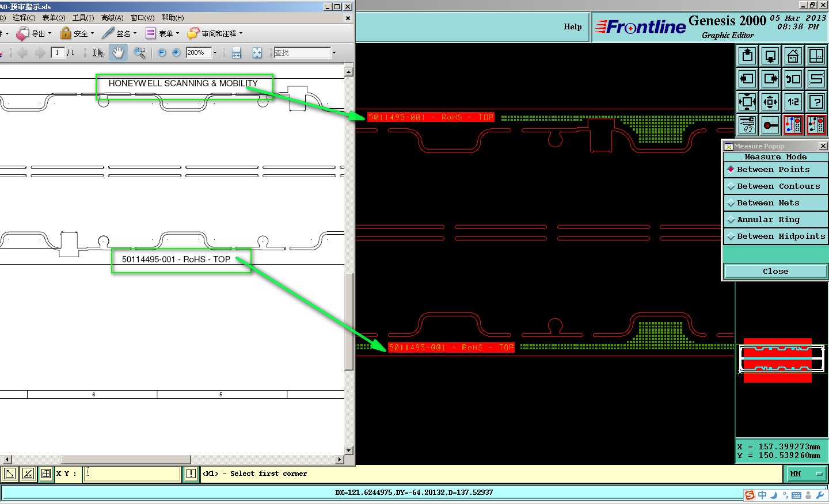
Task: Click the question mark query icon
Action: [x=816, y=102]
